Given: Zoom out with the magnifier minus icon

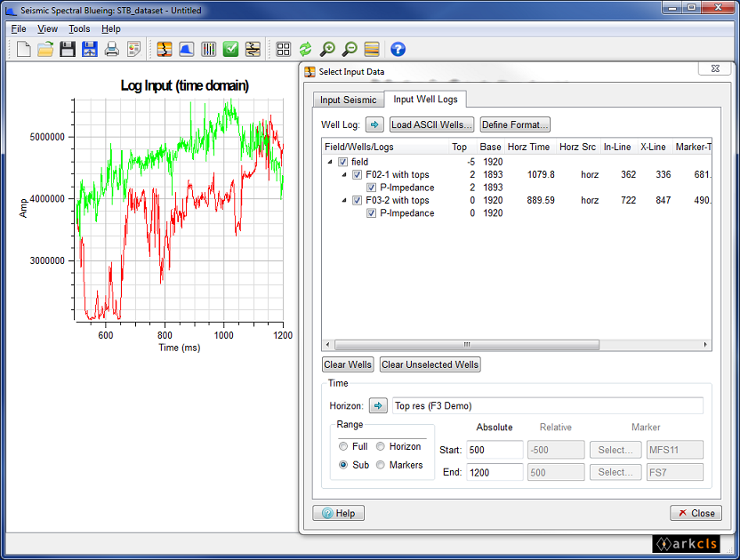Looking at the screenshot, I should click(x=350, y=49).
